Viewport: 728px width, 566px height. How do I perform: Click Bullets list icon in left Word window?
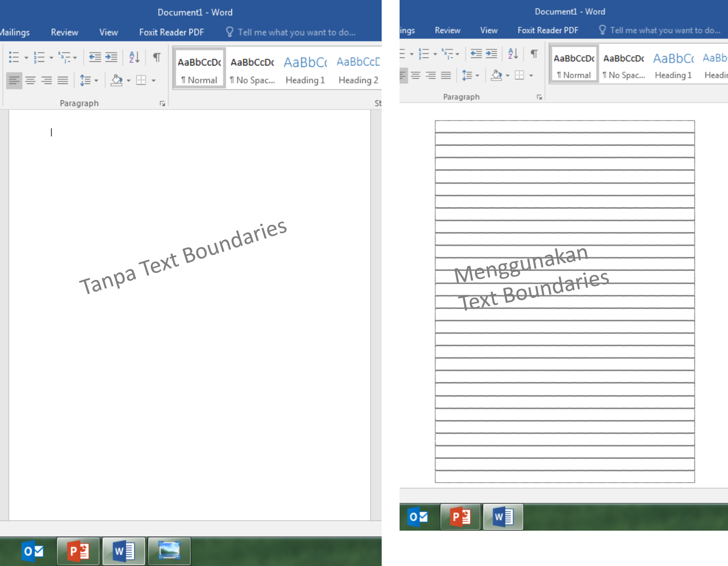tap(14, 57)
